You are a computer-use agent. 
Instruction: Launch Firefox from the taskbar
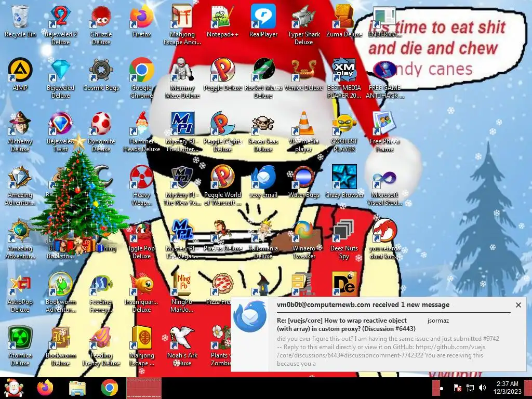[45, 388]
